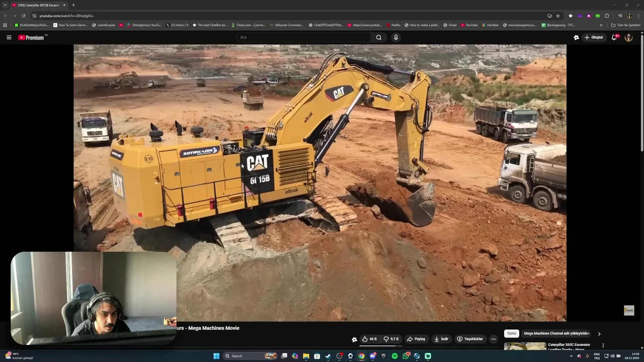Switch to Chrome taskbar icon
The width and height of the screenshot is (644, 362).
pos(361,356)
